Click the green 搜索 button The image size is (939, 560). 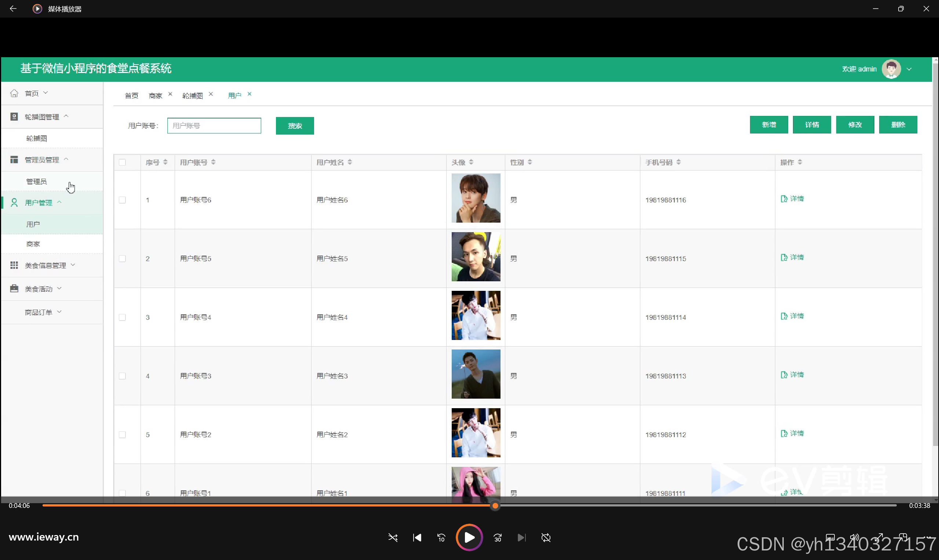(295, 126)
